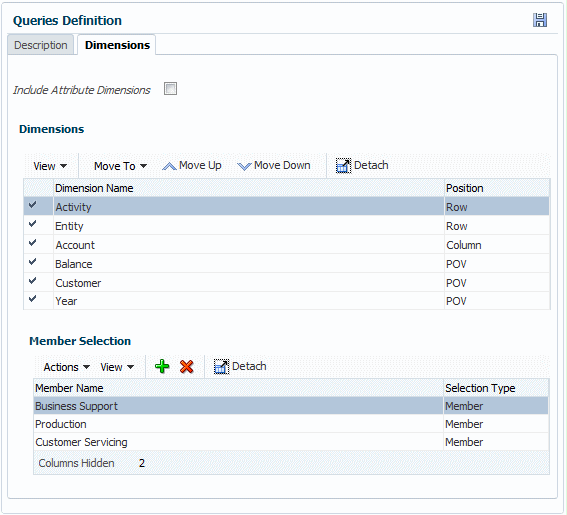Open the View dropdown in Dimensions toolbar
The height and width of the screenshot is (515, 567).
point(50,166)
